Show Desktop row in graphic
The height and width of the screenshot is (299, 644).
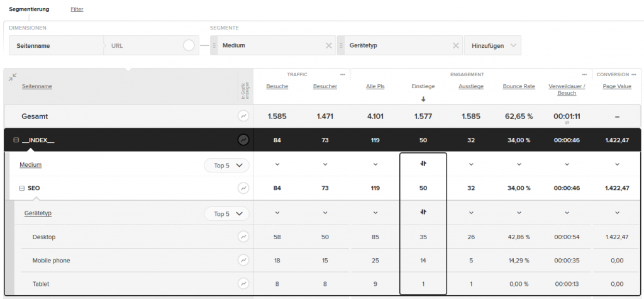243,237
